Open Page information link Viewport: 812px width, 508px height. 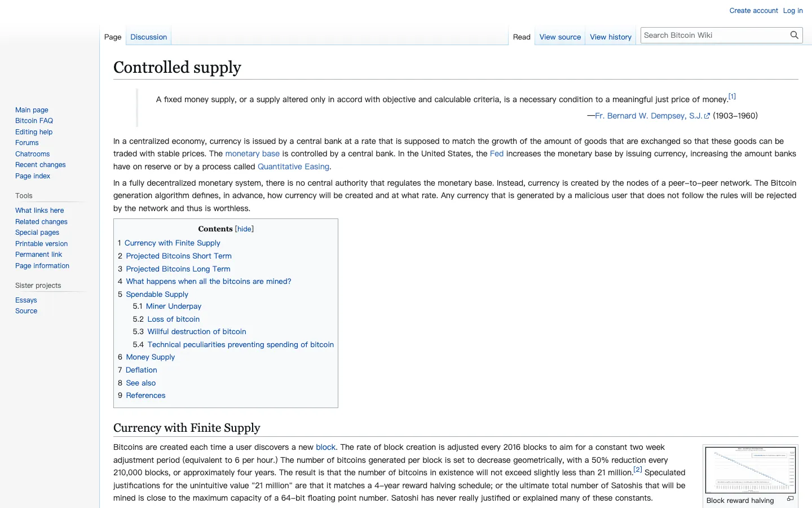tap(42, 266)
